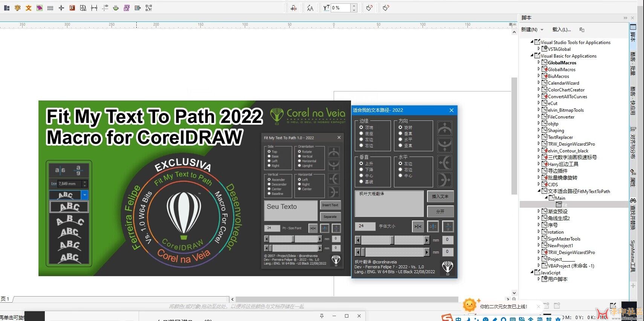Click the Corel na Veia balloon logo button

(x=447, y=268)
